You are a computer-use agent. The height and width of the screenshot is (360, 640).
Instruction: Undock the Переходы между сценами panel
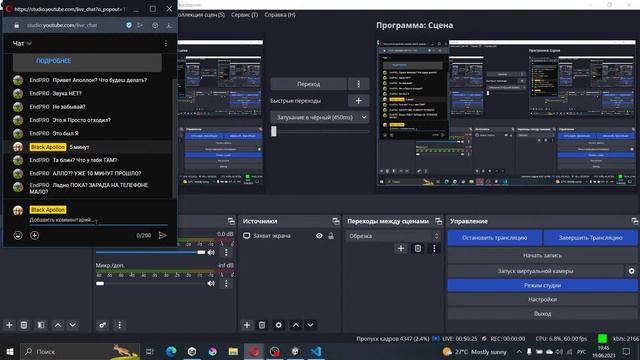pos(439,221)
